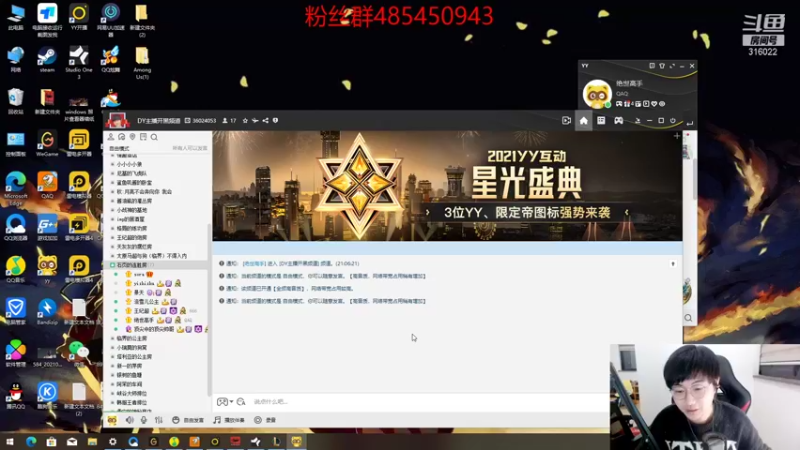The image size is (800, 450).
Task: Click the raccoon mascot icon in bottom toolbar
Action: [x=112, y=420]
